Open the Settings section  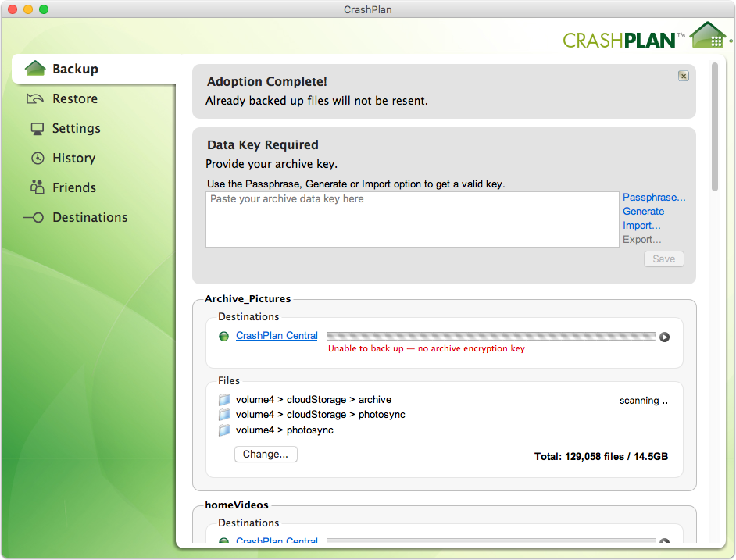[76, 128]
